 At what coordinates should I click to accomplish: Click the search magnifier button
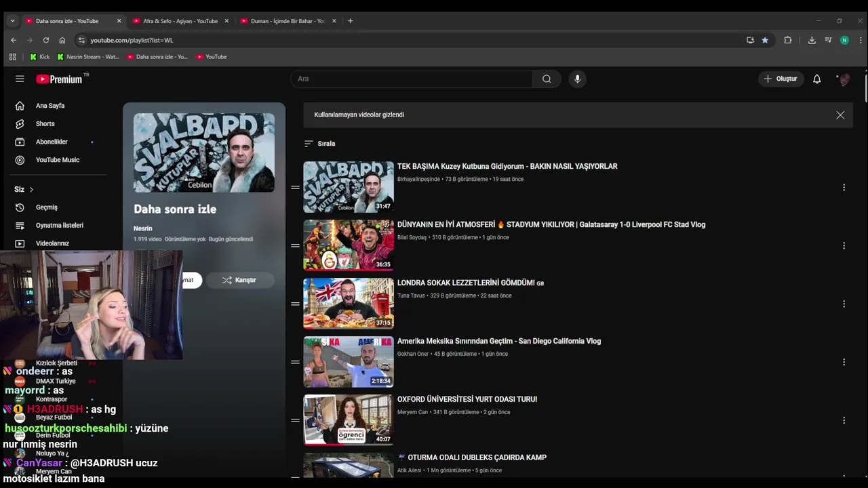(547, 79)
